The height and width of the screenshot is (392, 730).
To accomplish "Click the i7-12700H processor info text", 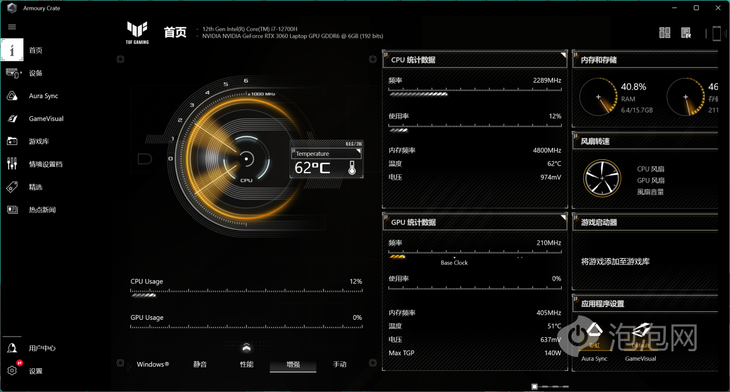I will tap(250, 29).
